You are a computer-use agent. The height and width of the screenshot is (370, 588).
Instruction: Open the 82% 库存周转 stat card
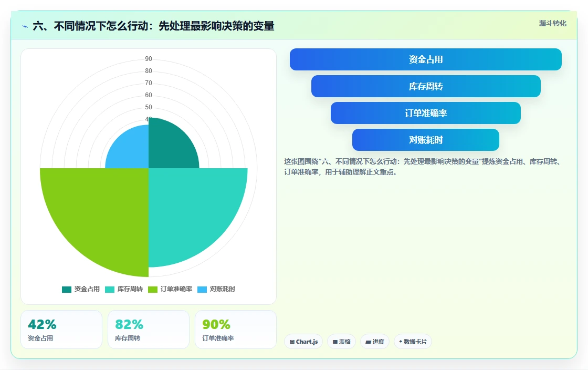[149, 330]
